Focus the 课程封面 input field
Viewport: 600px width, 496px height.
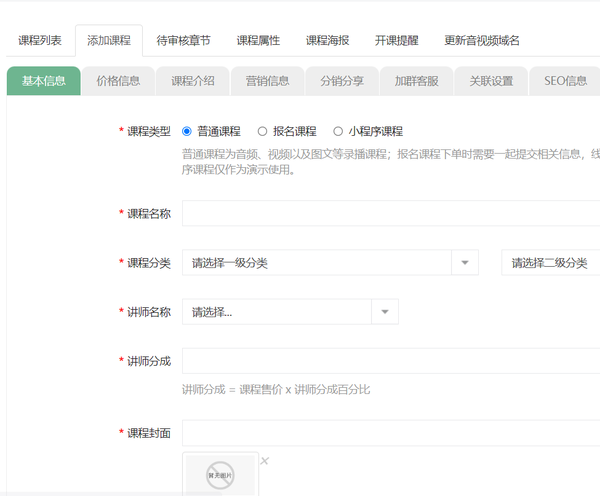[391, 433]
